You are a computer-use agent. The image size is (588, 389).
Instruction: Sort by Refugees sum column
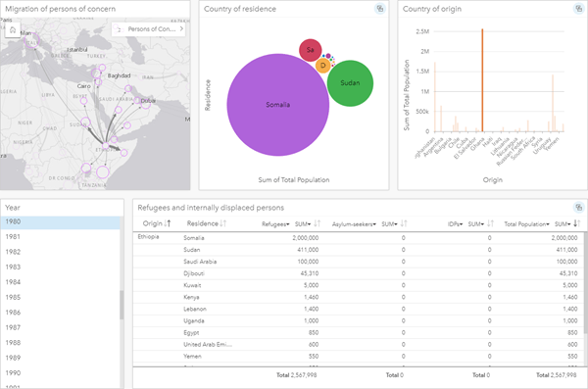[318, 223]
